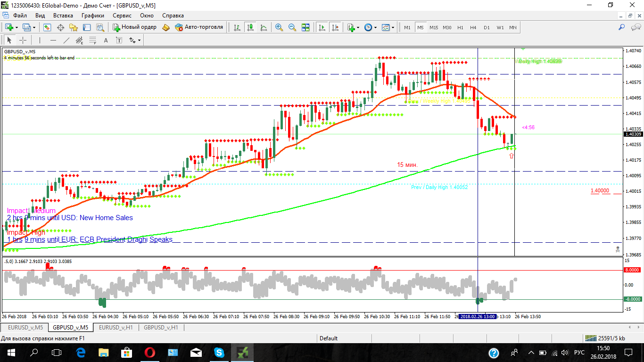Open the arrows objects dropdown
The image size is (644, 362).
click(x=140, y=40)
